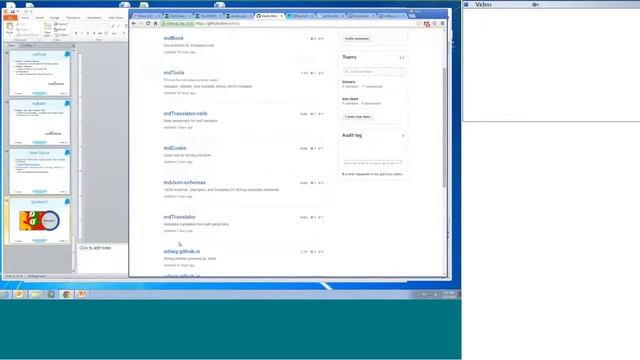Open the Chrome taskbar icon
This screenshot has width=640, height=360.
pos(67,294)
